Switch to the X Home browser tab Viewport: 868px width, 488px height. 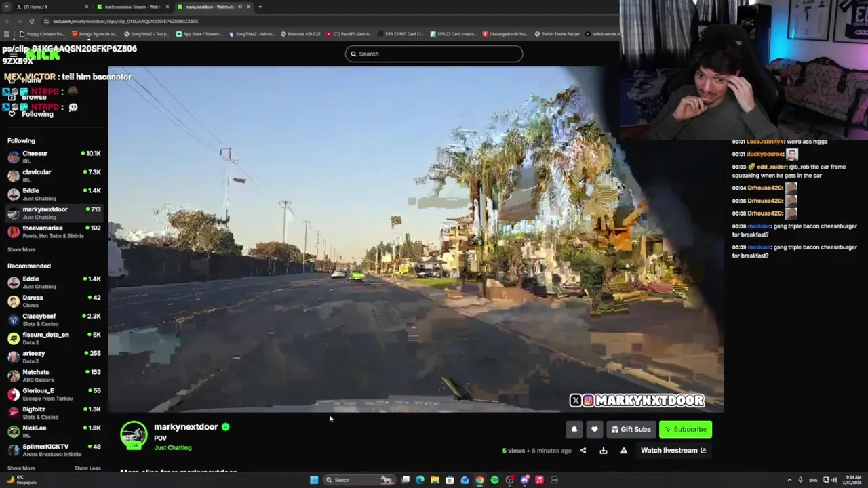(53, 7)
